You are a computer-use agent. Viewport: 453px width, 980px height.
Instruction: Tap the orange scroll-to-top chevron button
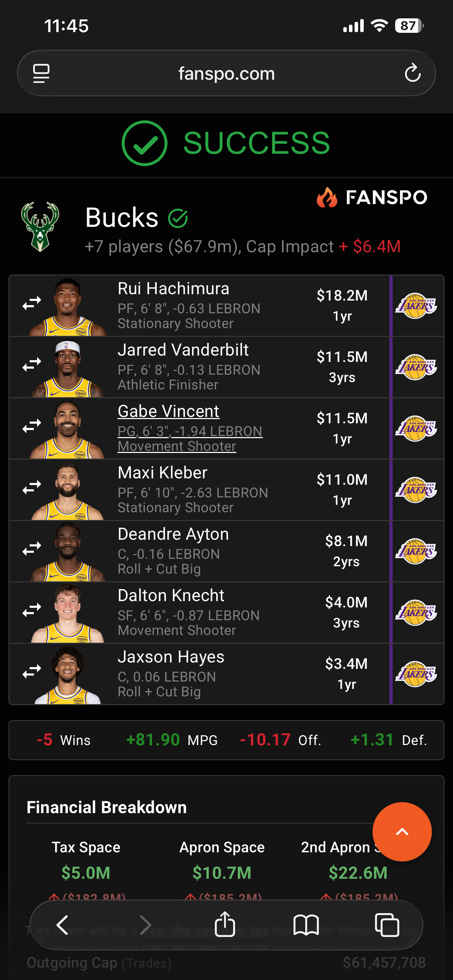coord(402,831)
